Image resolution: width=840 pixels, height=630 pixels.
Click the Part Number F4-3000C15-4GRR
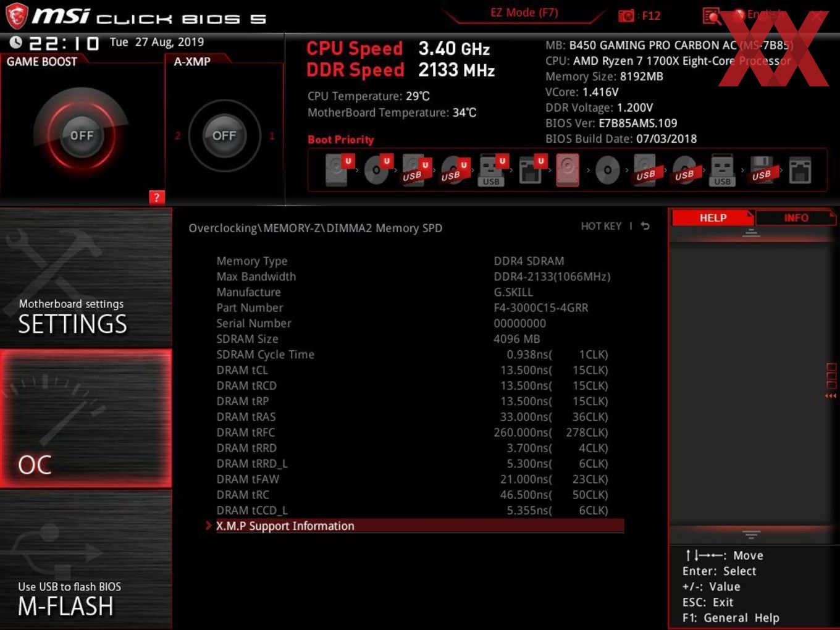[x=541, y=308]
